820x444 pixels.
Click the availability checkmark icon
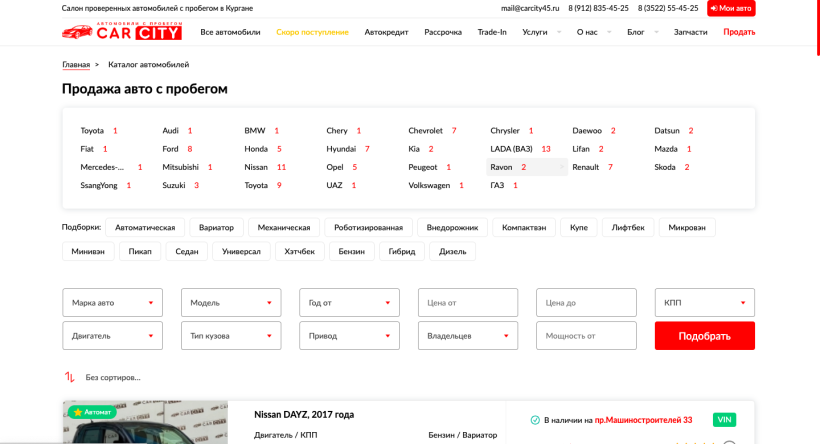click(535, 420)
